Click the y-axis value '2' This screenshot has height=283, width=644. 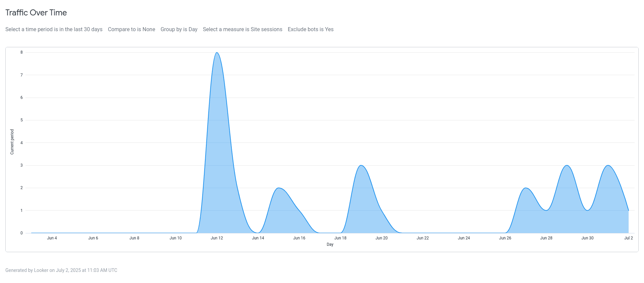pos(21,188)
